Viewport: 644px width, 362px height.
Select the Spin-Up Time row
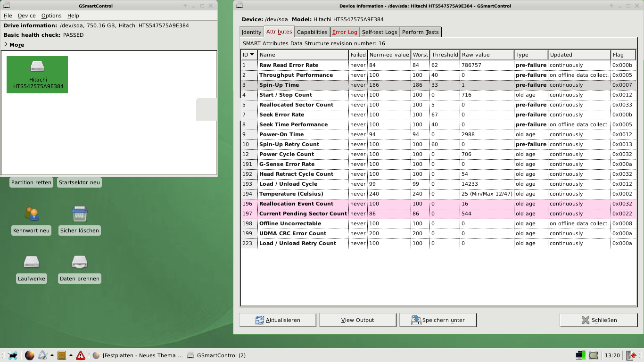pyautogui.click(x=438, y=85)
